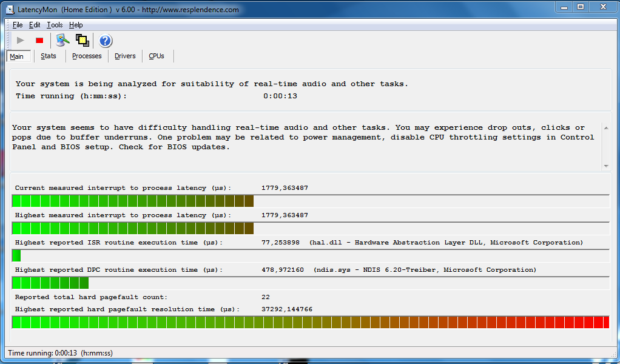Open the Tools menu
This screenshot has width=620, height=364.
click(x=55, y=25)
